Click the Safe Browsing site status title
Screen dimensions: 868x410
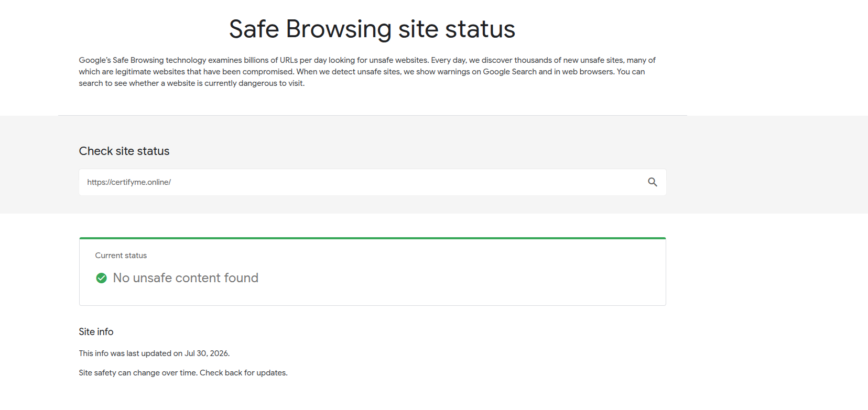coord(372,29)
